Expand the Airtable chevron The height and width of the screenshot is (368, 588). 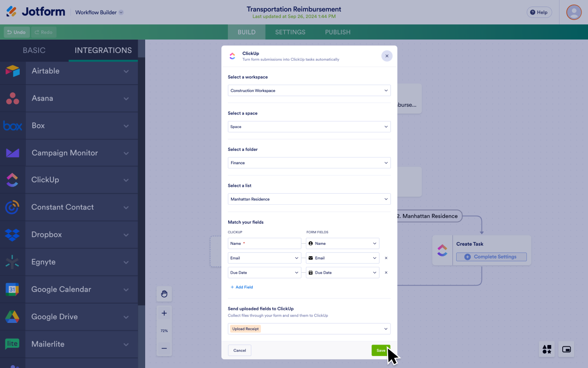point(126,71)
